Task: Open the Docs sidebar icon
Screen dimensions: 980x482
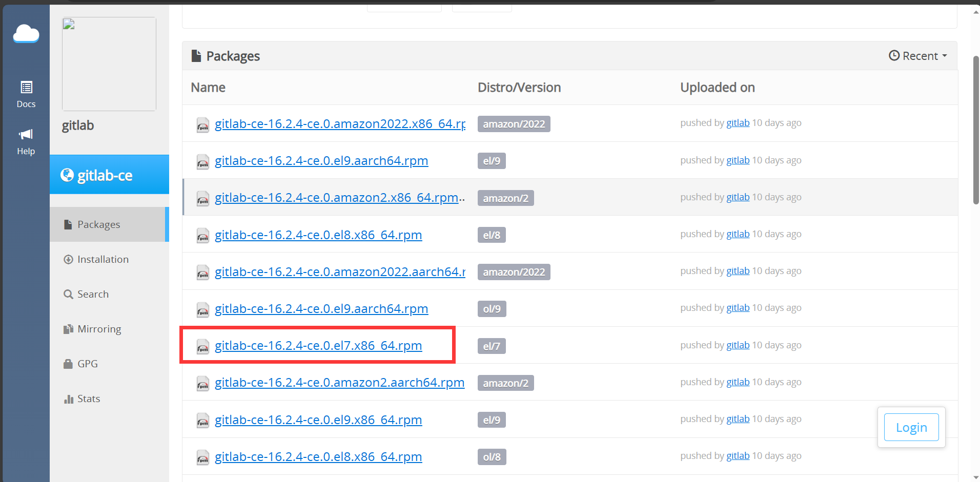Action: tap(26, 94)
